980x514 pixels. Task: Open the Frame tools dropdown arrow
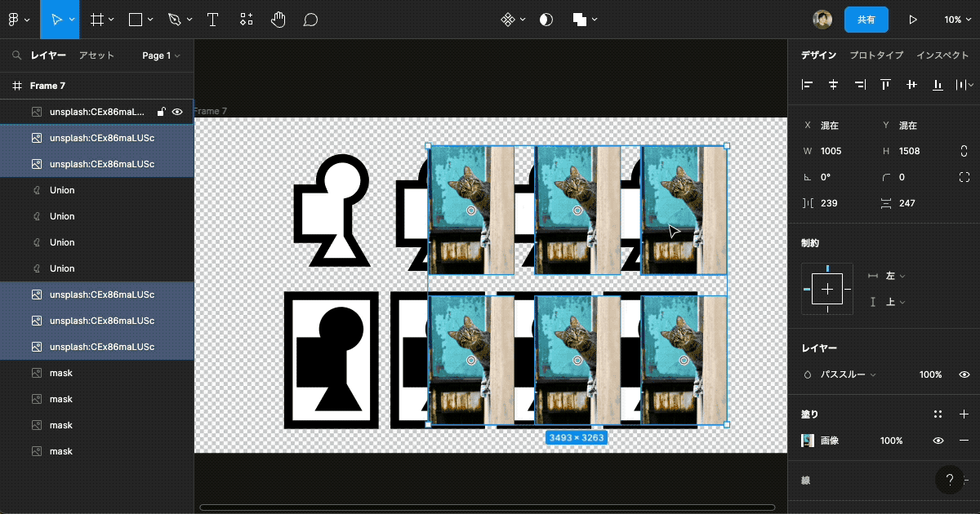pyautogui.click(x=111, y=20)
